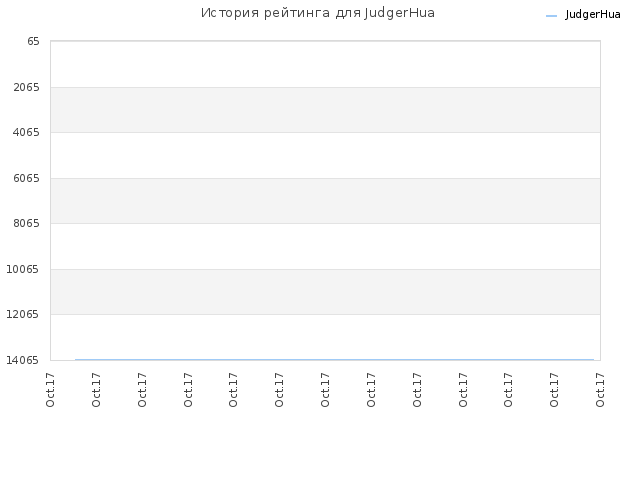Select the 8065 y-axis tick label
Screen dimensions: 640x480
(27, 223)
